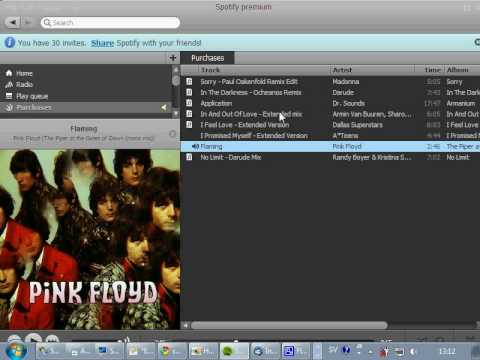The height and width of the screenshot is (360, 480).
Task: Open Play queue in the sidebar
Action: [32, 96]
